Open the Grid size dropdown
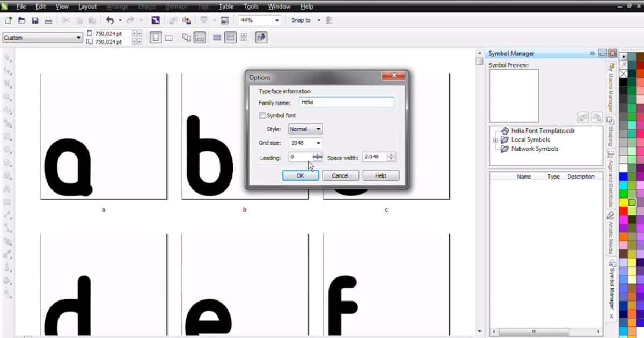Viewport: 644px width, 338px height. (x=318, y=143)
